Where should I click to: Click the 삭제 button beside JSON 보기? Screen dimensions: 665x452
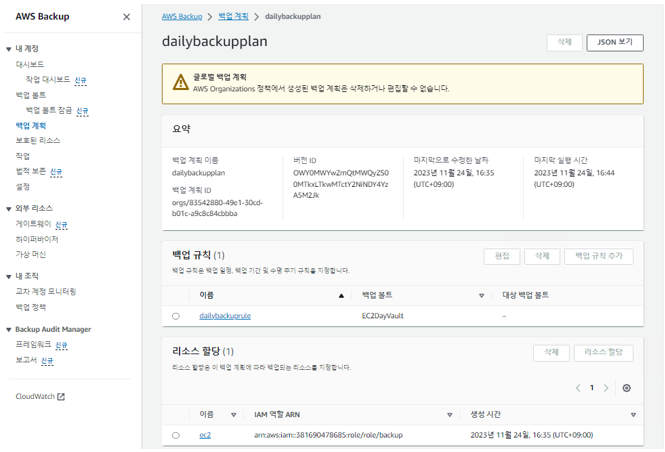point(564,42)
